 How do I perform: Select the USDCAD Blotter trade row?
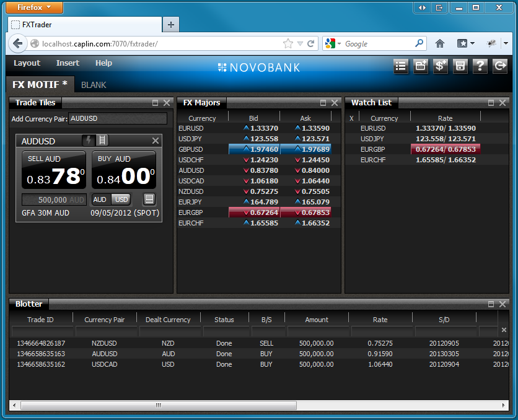[258, 364]
